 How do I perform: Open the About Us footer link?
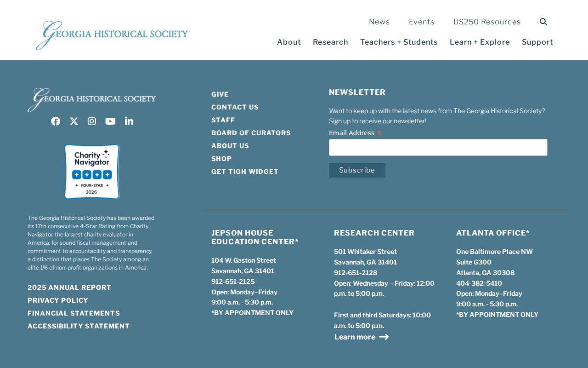pyautogui.click(x=230, y=146)
